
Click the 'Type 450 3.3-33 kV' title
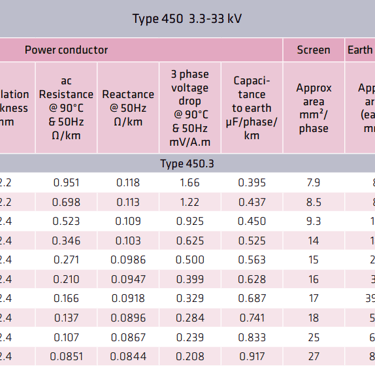point(187,19)
